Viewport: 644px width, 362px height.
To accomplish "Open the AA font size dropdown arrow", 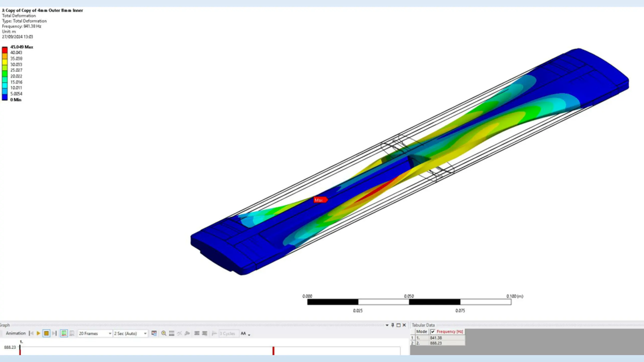I will point(249,335).
